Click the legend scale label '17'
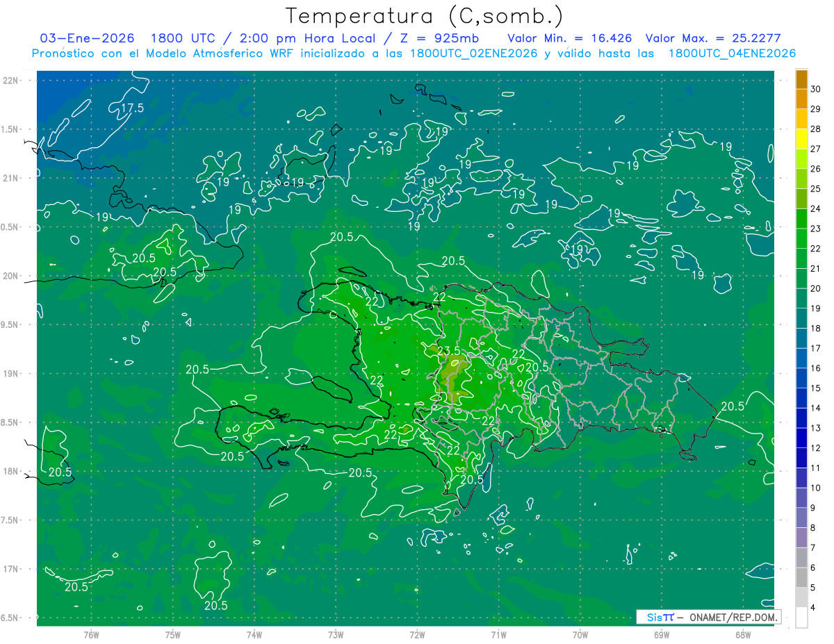Image resolution: width=834 pixels, height=644 pixels. 815,348
